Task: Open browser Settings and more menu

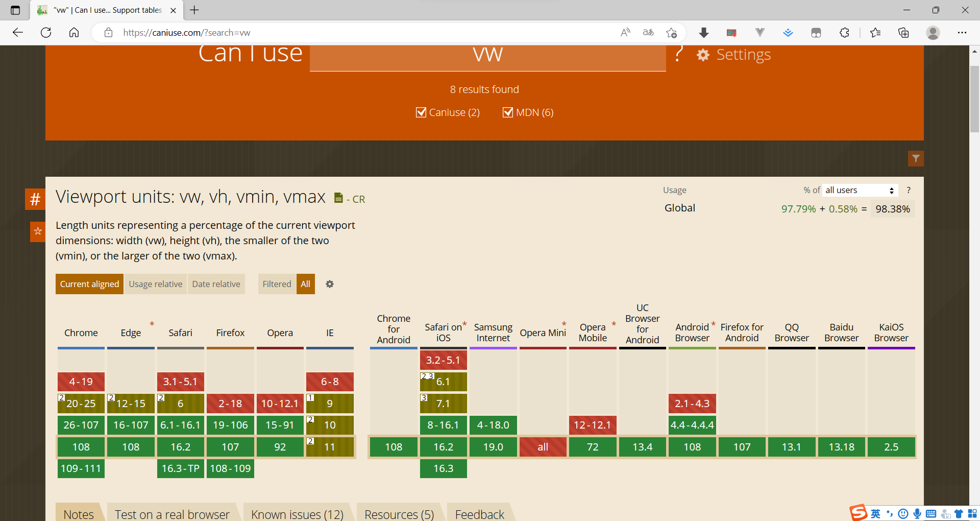Action: point(962,33)
